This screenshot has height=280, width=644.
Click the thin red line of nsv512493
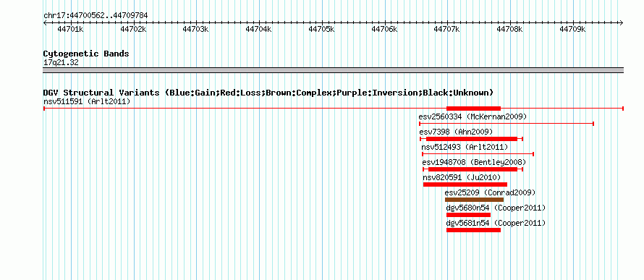(478, 154)
